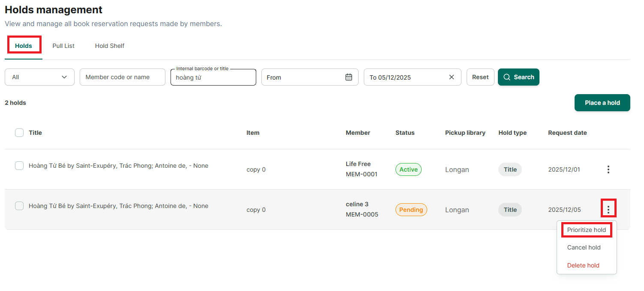The width and height of the screenshot is (644, 291).
Task: Open actions menu for the Life Free hold
Action: pyautogui.click(x=608, y=169)
